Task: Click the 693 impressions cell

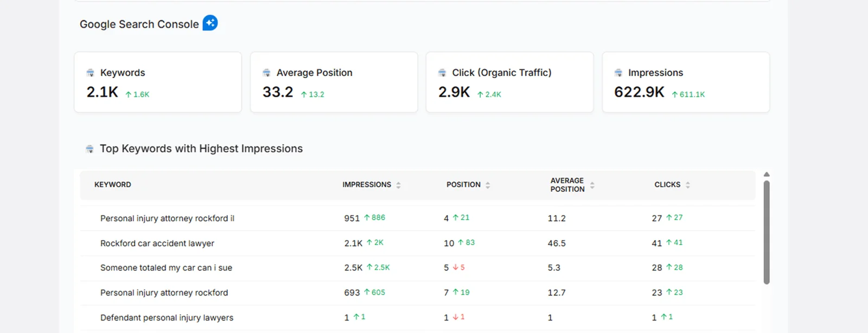Action: click(352, 293)
